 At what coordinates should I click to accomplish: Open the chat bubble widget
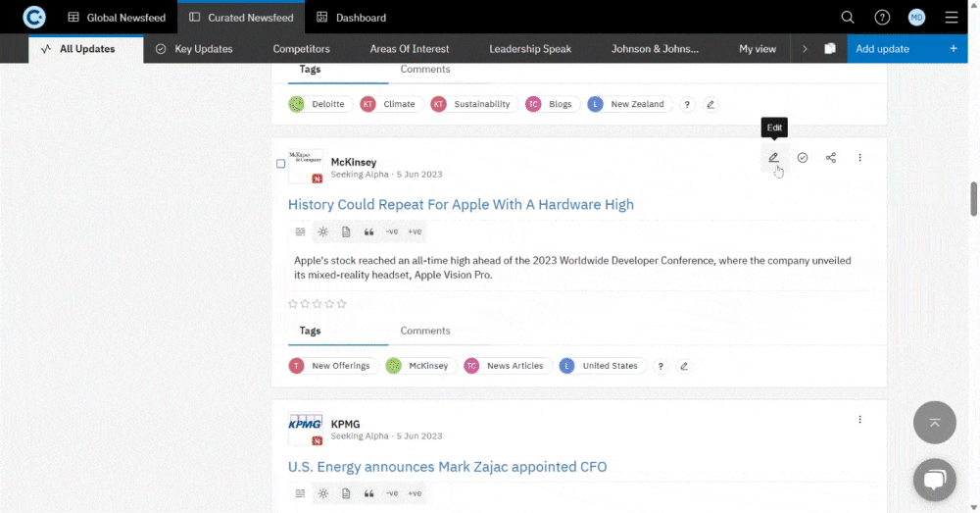point(934,480)
